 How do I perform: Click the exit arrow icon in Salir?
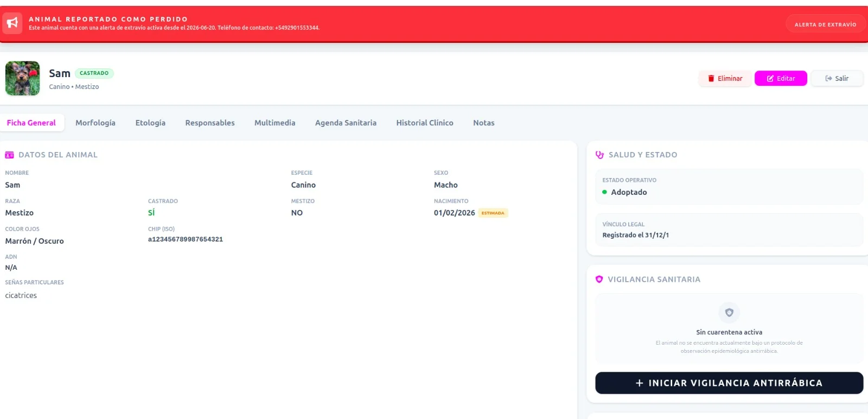tap(828, 79)
